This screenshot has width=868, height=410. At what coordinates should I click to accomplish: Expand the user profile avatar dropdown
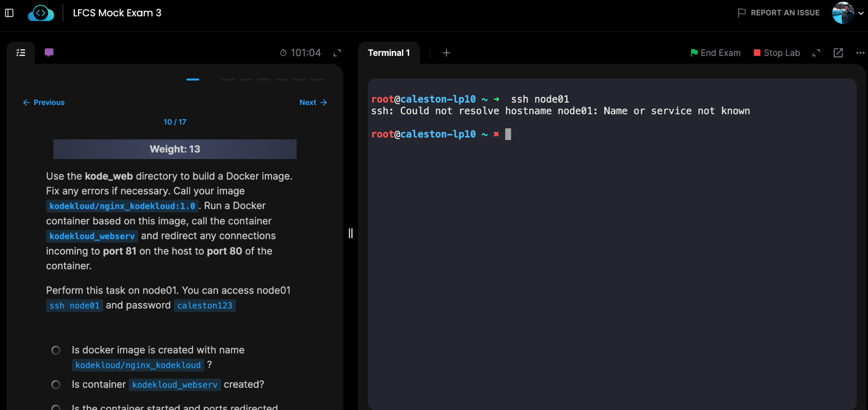pos(847,13)
